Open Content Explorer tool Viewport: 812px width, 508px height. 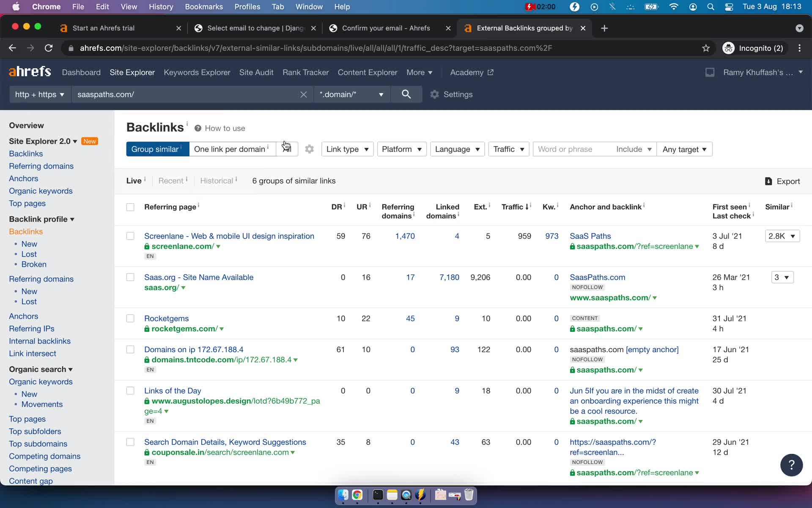(x=368, y=72)
